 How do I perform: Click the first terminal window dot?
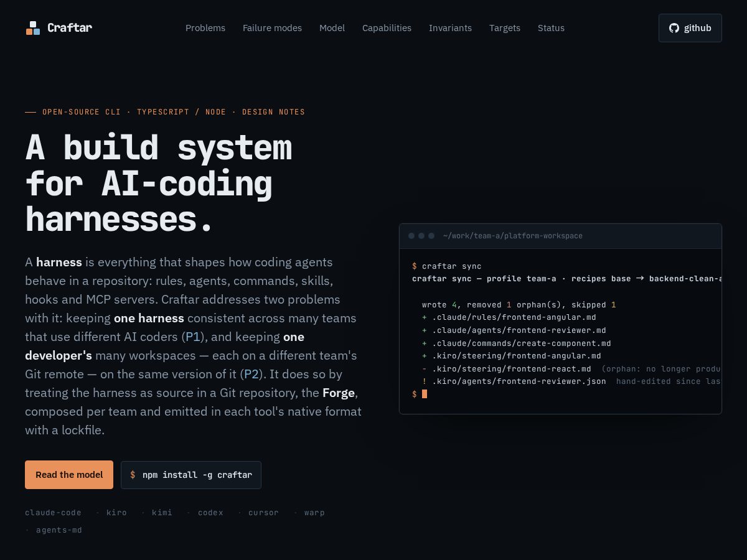click(x=411, y=236)
